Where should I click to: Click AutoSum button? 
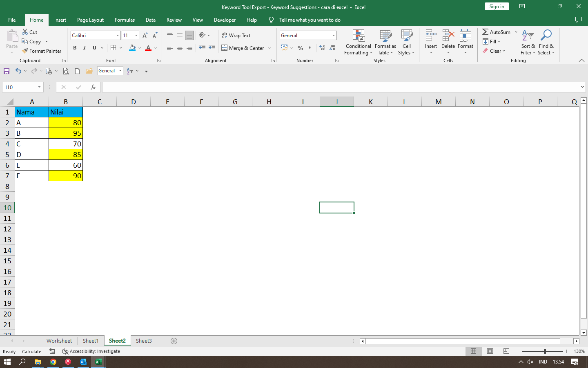click(x=496, y=32)
